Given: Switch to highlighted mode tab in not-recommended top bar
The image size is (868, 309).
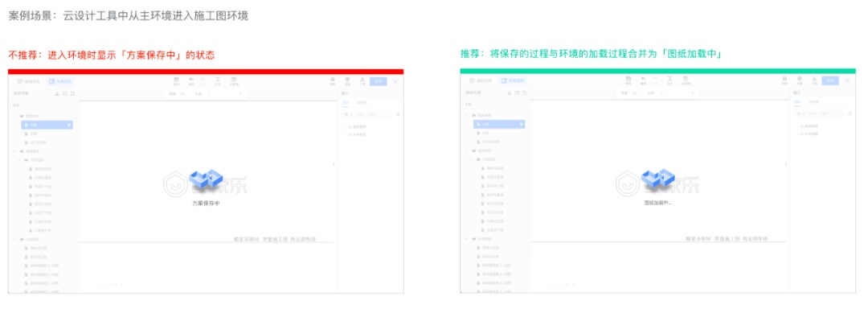Looking at the screenshot, I should 61,81.
